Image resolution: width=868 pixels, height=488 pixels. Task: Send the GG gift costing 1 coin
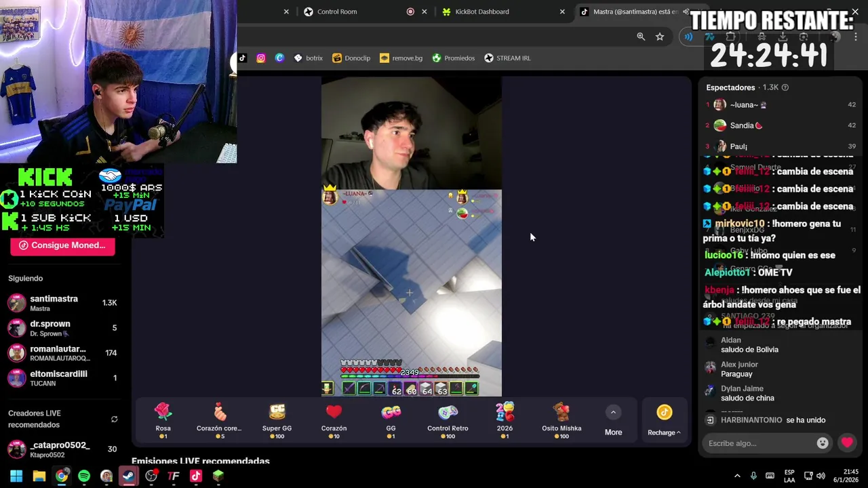tap(391, 421)
